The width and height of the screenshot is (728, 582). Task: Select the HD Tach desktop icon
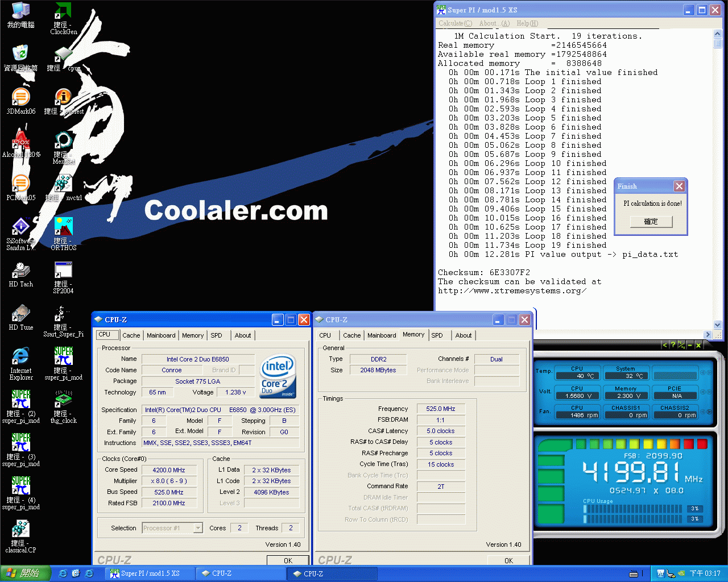[21, 274]
